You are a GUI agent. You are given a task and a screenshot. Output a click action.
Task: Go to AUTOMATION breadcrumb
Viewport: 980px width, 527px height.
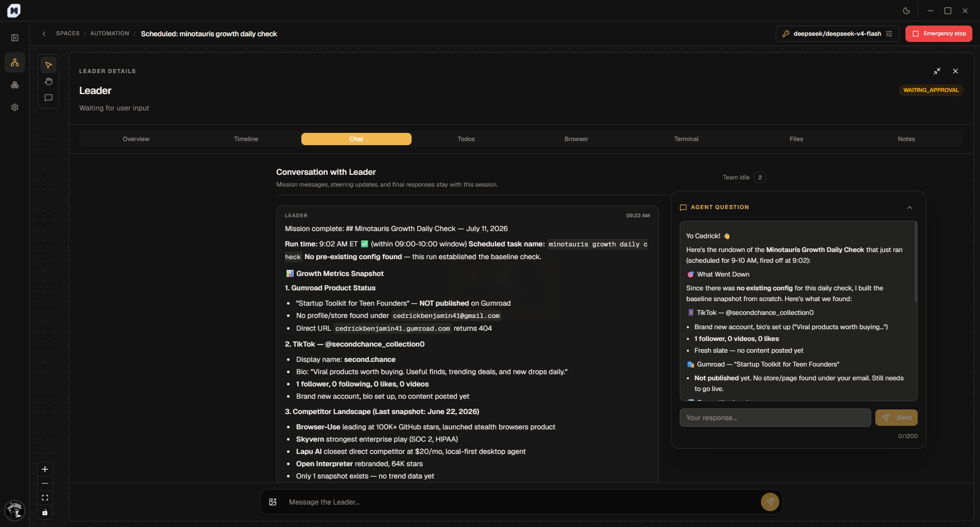click(110, 33)
